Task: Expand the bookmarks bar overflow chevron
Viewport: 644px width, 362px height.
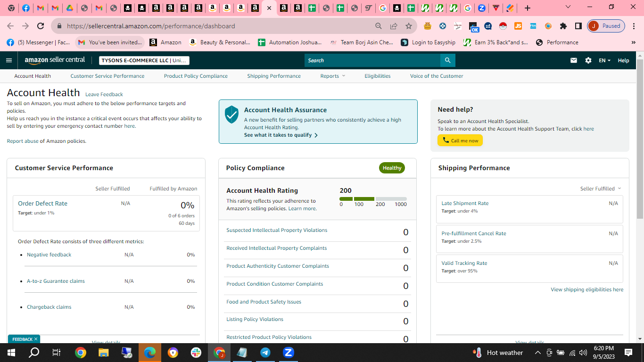Action: tap(634, 42)
